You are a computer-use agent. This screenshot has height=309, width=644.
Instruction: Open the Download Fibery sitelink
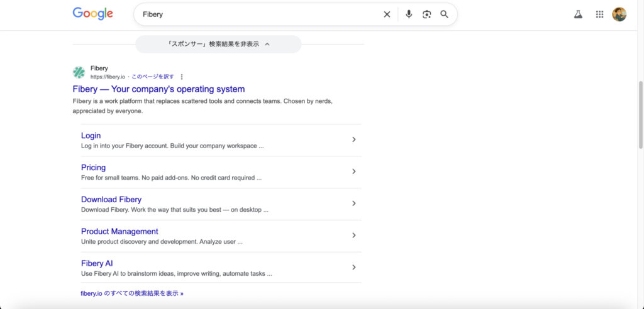[x=111, y=200]
